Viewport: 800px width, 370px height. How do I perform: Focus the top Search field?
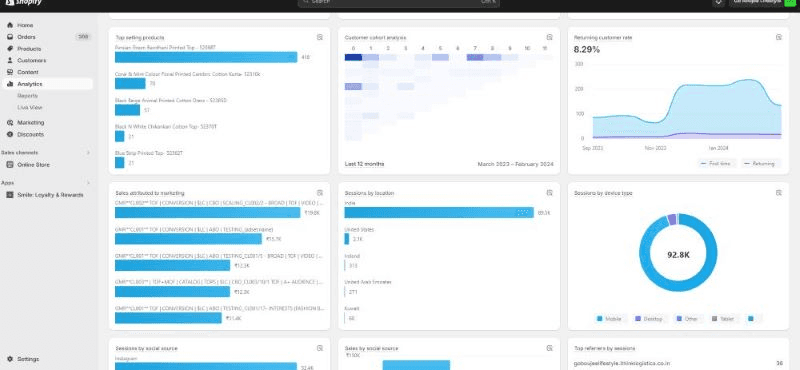click(x=398, y=3)
